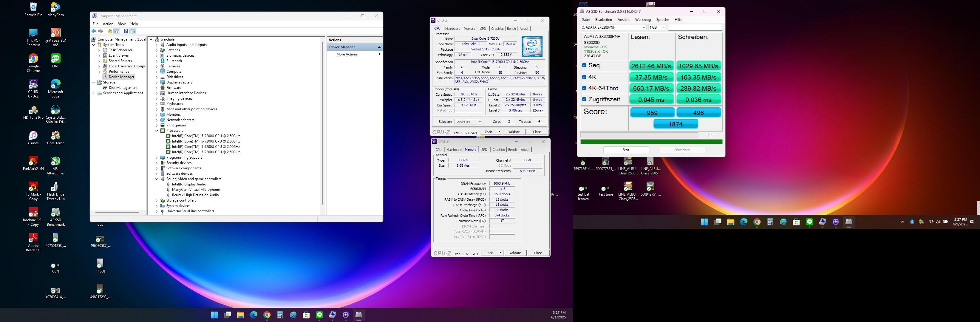Click the up-folder icon in Computer Management toolbar

point(109,31)
